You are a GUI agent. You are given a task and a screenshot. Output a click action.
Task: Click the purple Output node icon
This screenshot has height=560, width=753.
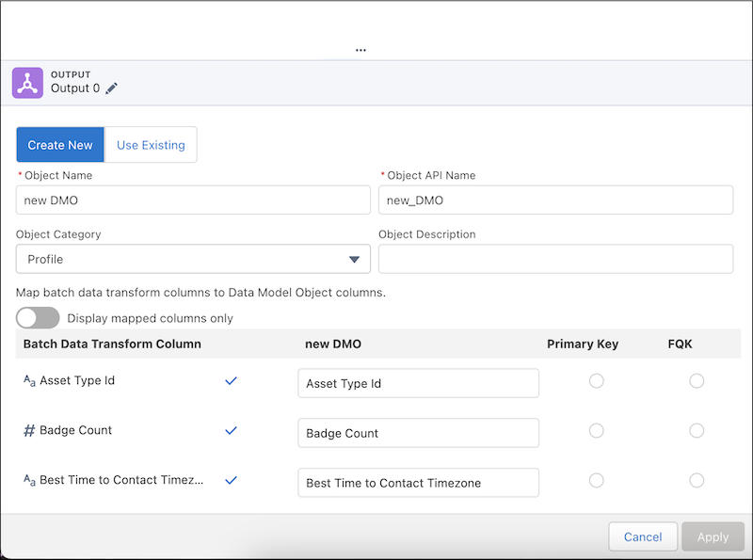28,83
